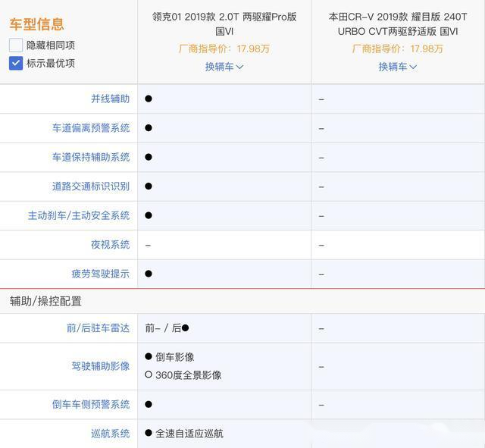Click the 并线辅助 feature link
Screen dimensions: 485x448
point(110,99)
